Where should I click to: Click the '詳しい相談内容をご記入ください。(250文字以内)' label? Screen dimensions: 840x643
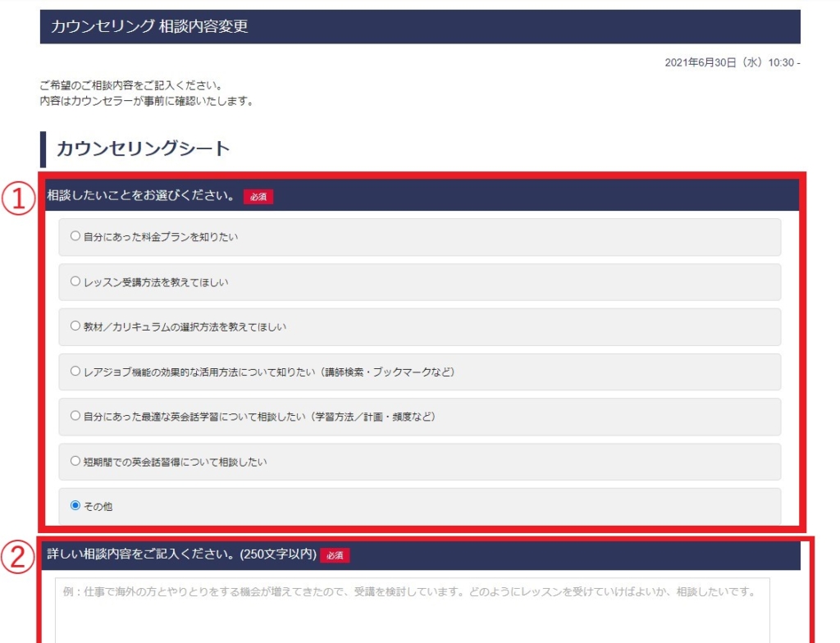tap(181, 554)
